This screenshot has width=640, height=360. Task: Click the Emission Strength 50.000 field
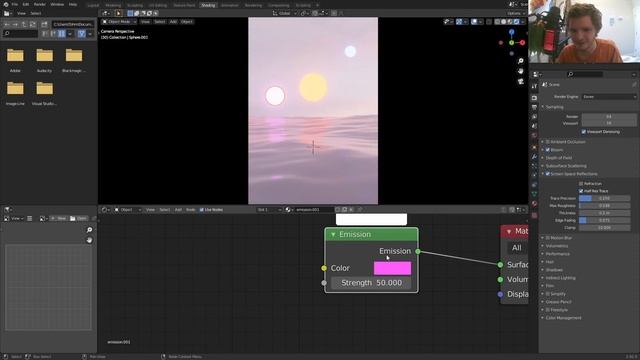pos(371,283)
